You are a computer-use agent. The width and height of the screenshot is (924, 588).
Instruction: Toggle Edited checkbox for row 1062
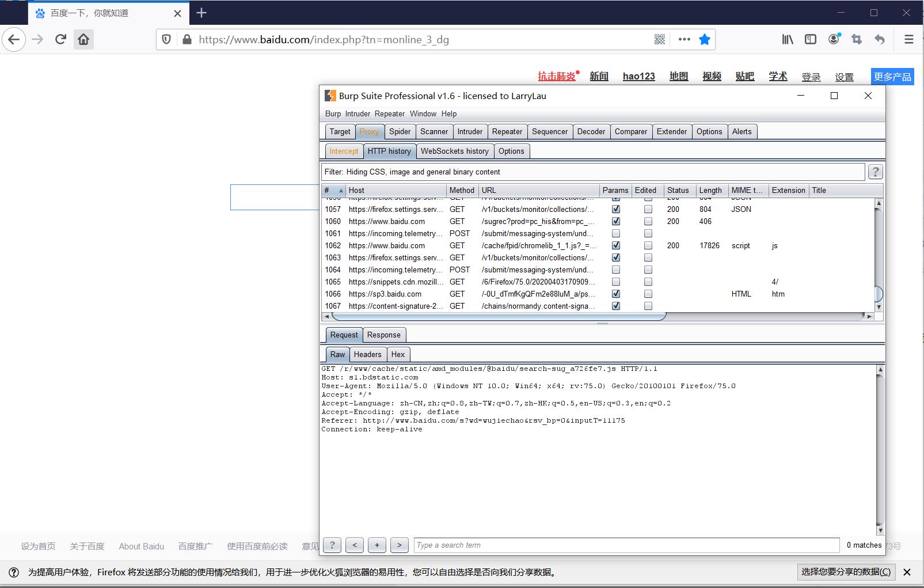648,245
